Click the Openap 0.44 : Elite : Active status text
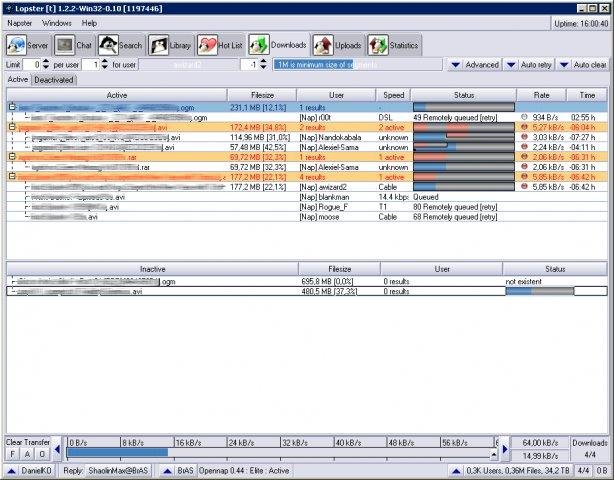614x480 pixels. click(244, 471)
